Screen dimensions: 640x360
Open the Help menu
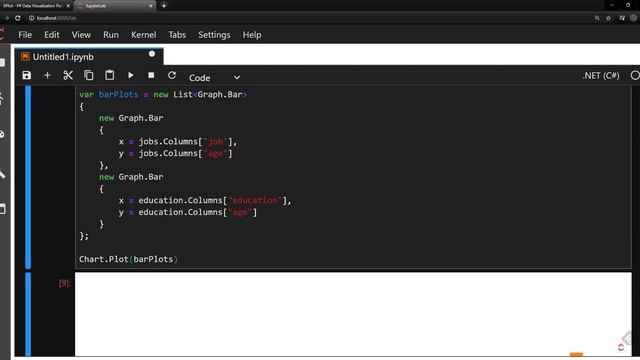coord(252,35)
